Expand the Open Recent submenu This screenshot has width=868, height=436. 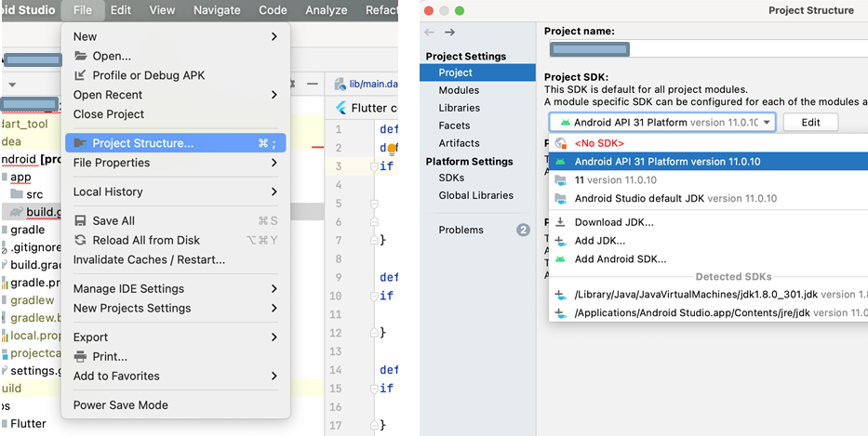(176, 95)
